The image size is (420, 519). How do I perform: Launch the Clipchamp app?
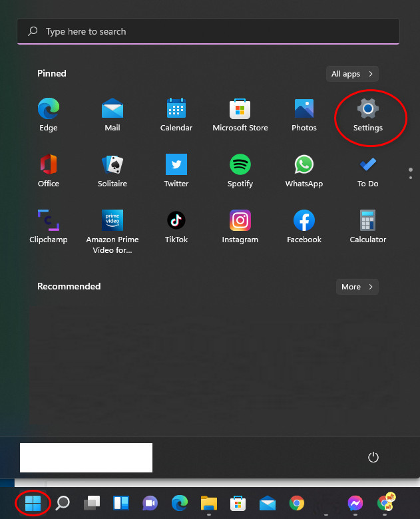(49, 226)
